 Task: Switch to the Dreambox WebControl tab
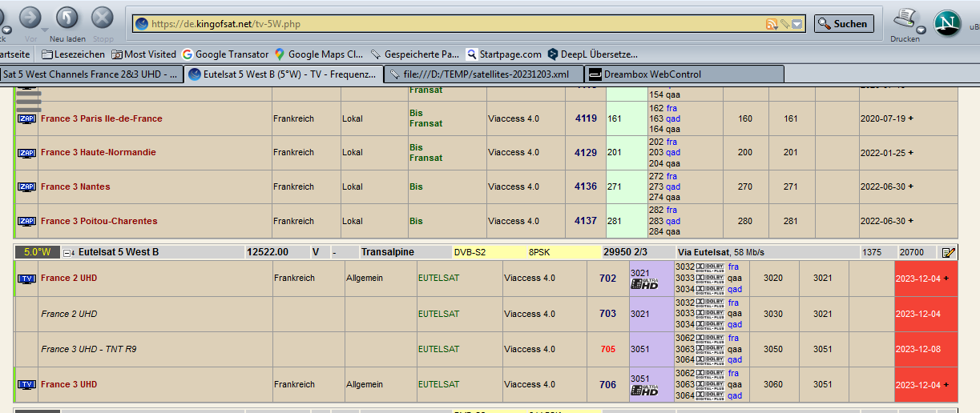pos(684,74)
